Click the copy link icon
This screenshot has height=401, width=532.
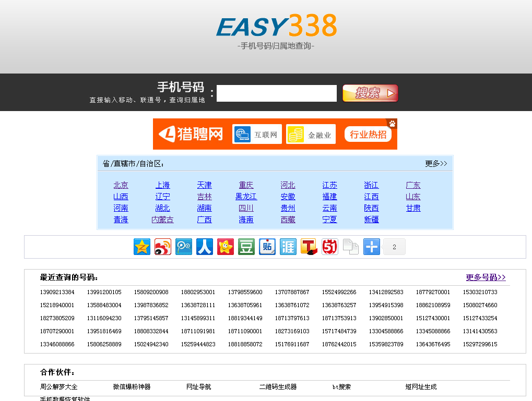pos(351,247)
